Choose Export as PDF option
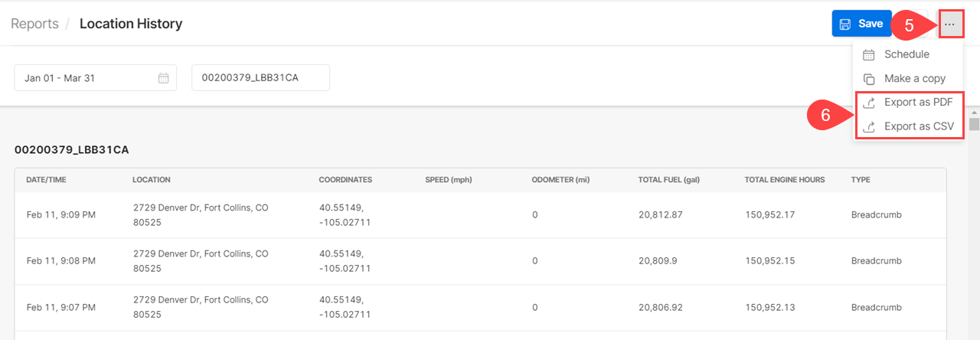This screenshot has width=980, height=340. [x=918, y=103]
